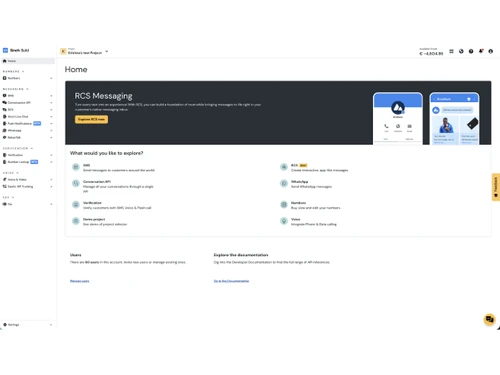Expand Voice & Video sidebar chevron
Image resolution: width=500 pixels, height=375 pixels.
[x=51, y=180]
